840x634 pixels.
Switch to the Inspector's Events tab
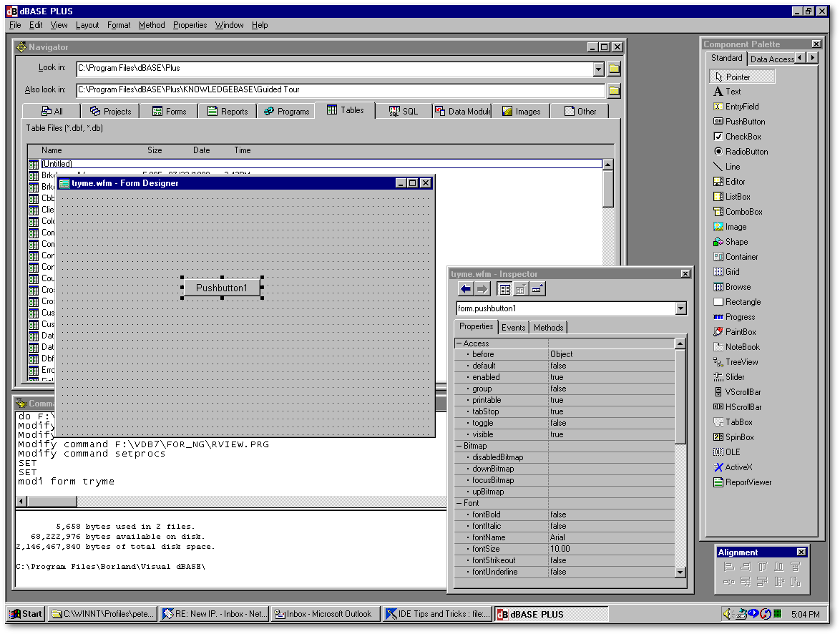[513, 327]
